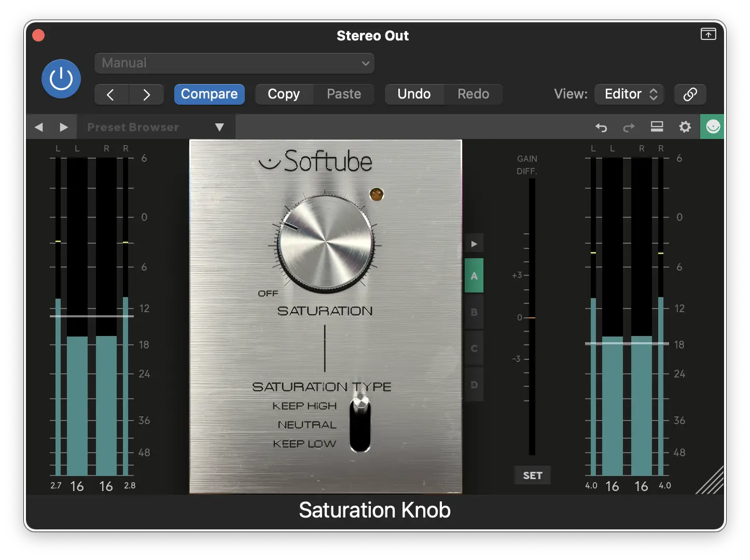This screenshot has height=560, width=750.
Task: Click the Saturation Type toggle switch
Action: 360,423
